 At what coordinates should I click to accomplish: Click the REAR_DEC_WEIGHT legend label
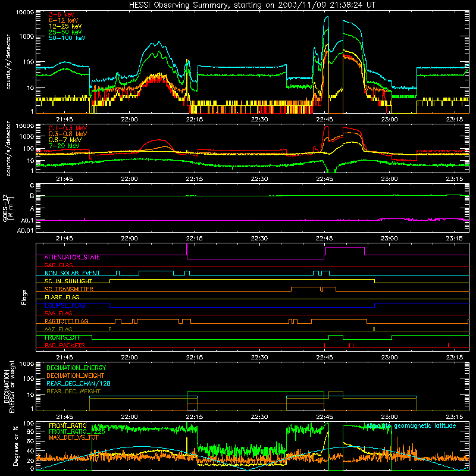(x=73, y=392)
